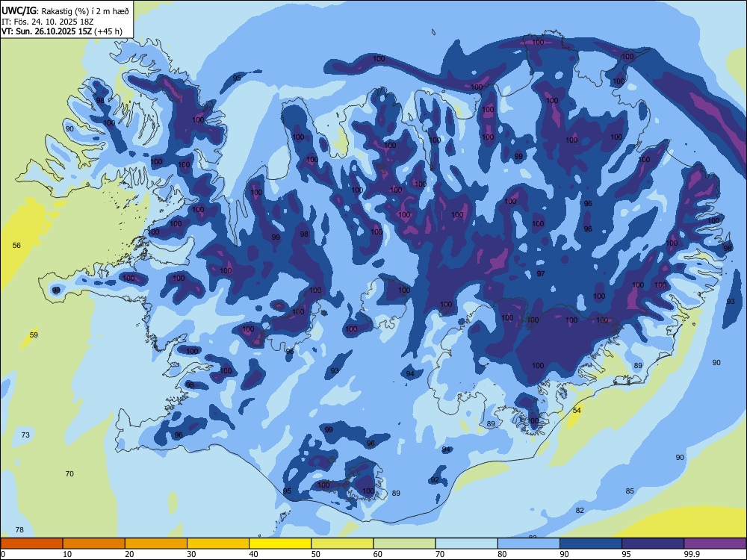
Task: Click the dark orange 0–10 legend swatch
Action: coord(31,544)
